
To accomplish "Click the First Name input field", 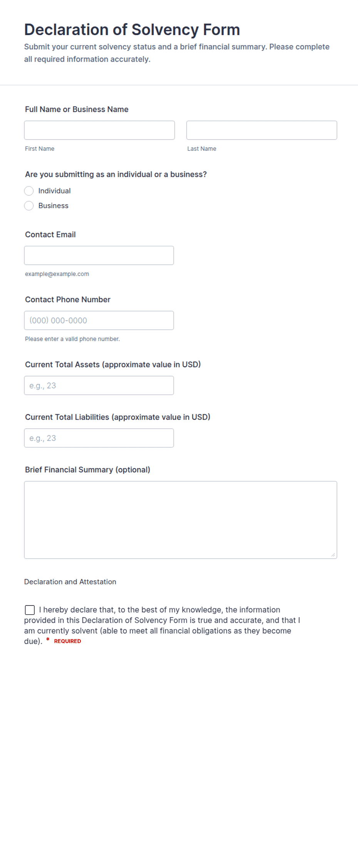I will point(99,130).
